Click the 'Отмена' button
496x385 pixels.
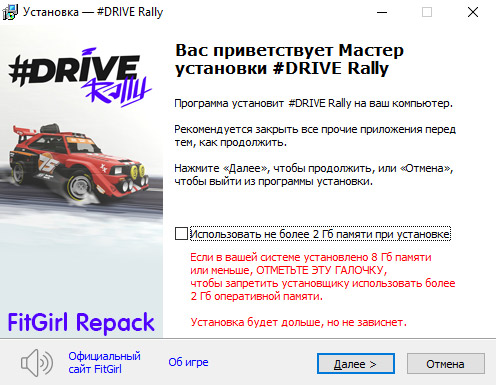[446, 364]
